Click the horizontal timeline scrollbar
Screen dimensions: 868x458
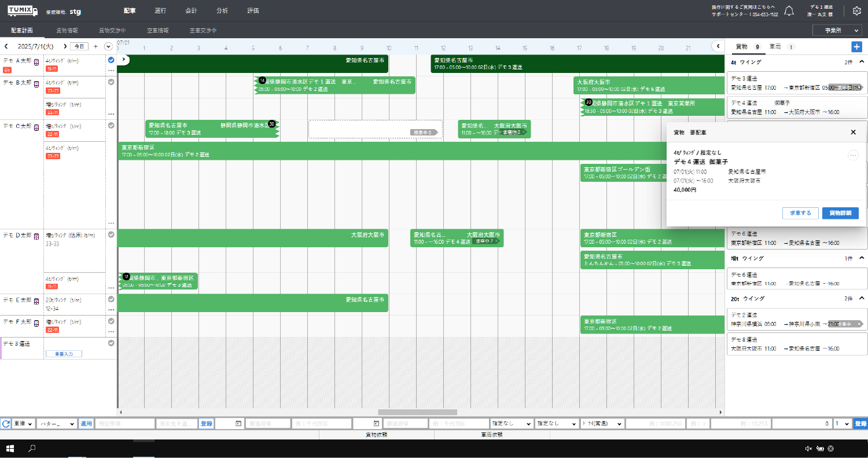pos(417,412)
